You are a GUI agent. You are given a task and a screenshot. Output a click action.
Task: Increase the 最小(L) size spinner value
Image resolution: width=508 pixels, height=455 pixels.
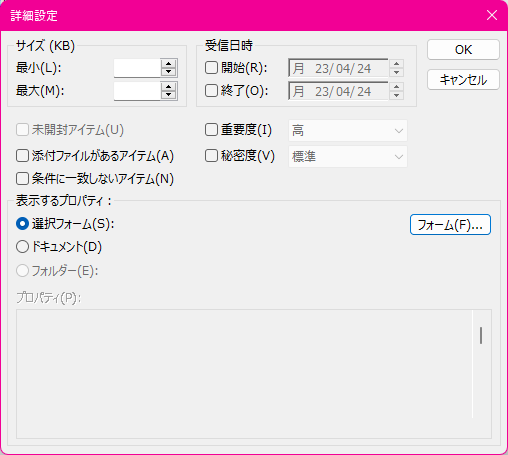pos(169,64)
